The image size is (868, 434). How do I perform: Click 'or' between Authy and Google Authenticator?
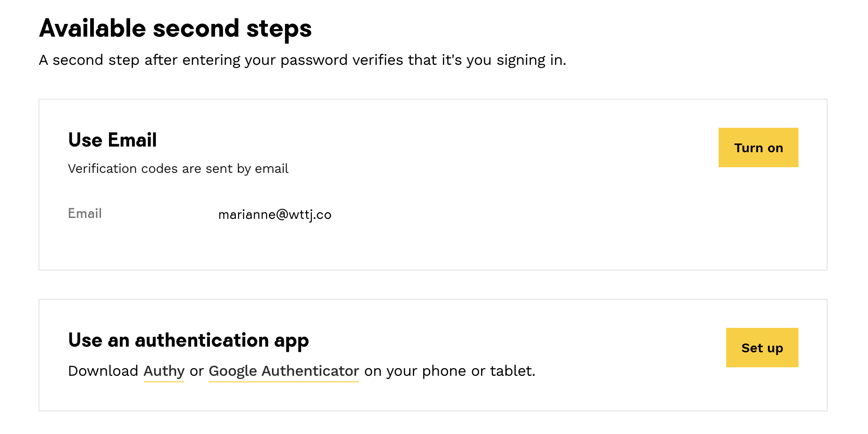[x=196, y=371]
